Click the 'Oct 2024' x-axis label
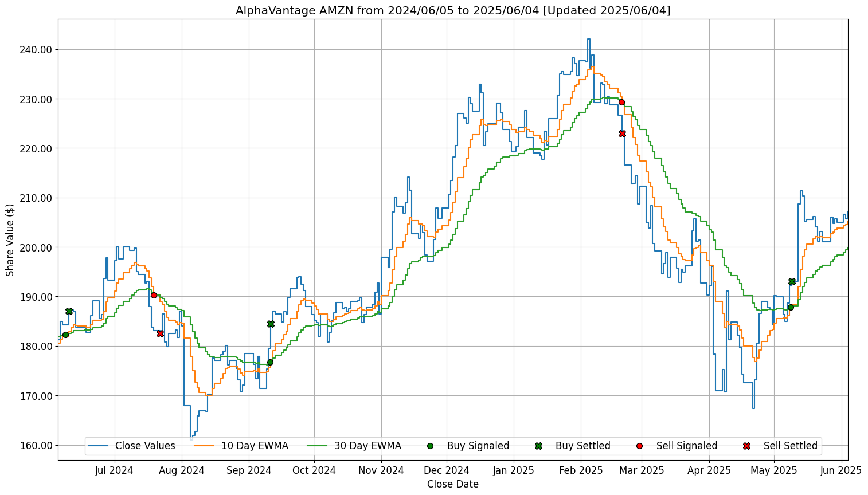This screenshot has width=868, height=495. click(314, 470)
